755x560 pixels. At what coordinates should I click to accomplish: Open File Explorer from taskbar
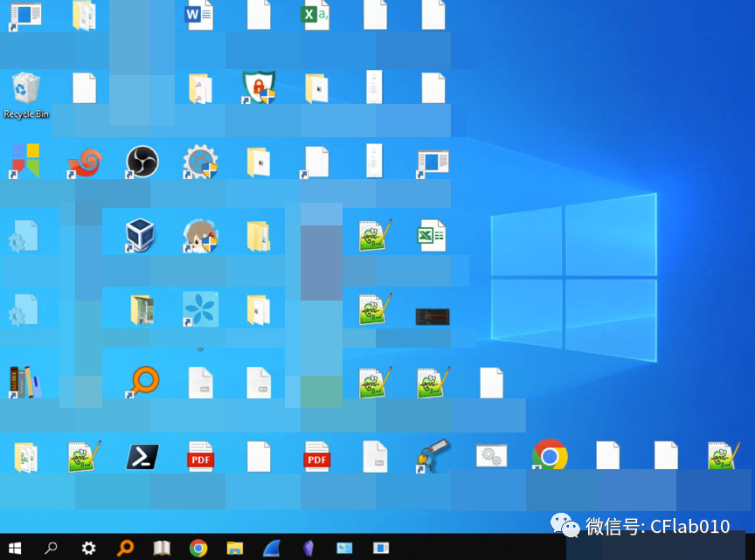(235, 548)
